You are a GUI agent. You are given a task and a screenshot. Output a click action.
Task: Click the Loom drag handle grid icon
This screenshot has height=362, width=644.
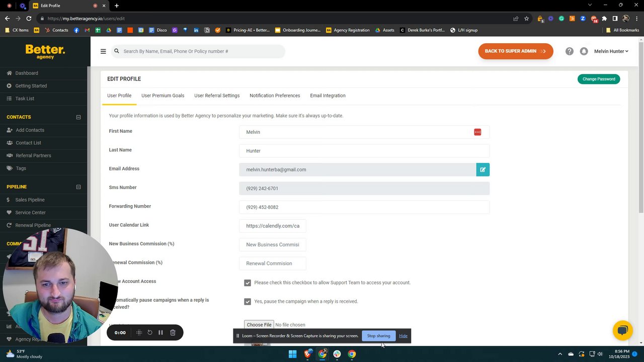point(139,332)
